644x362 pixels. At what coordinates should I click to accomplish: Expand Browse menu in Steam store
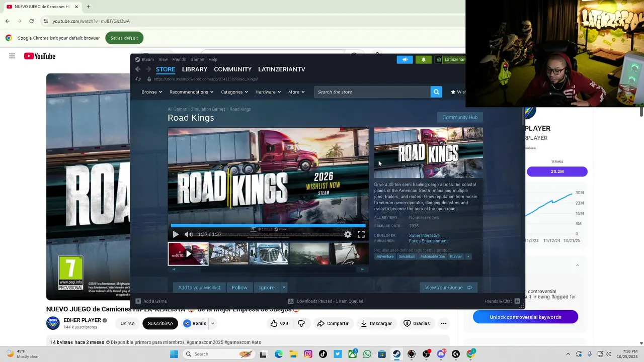pyautogui.click(x=151, y=92)
